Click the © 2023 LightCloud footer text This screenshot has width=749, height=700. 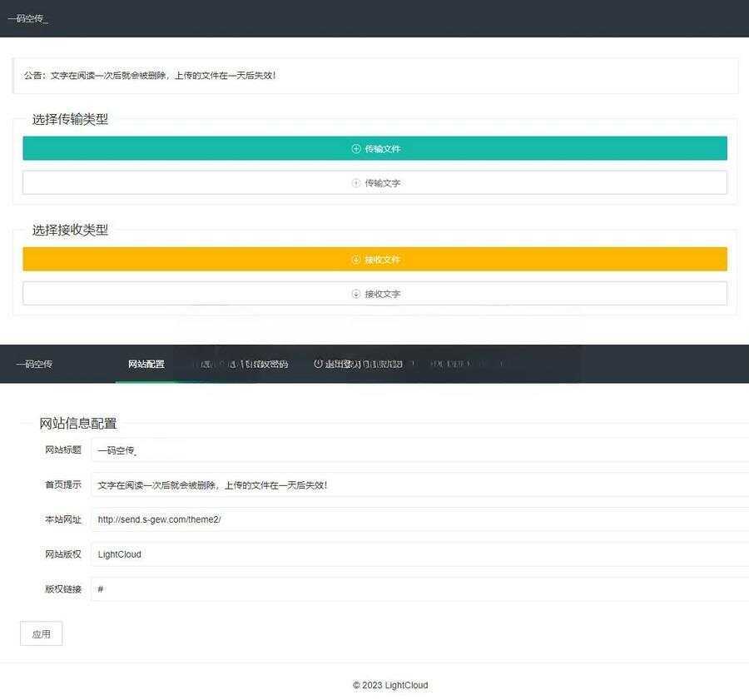point(390,685)
